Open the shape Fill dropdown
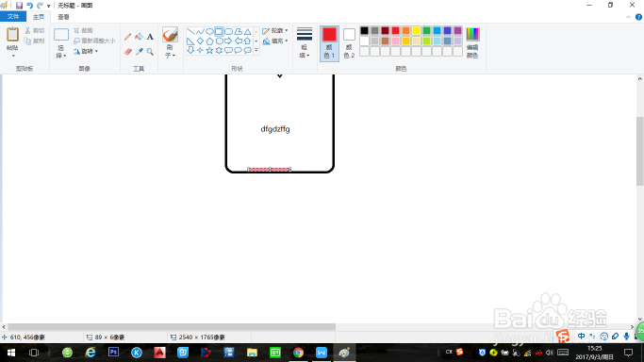The image size is (644, 362). pyautogui.click(x=274, y=41)
